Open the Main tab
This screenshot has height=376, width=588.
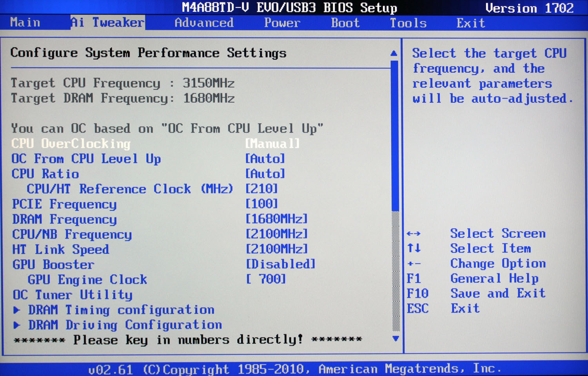(x=25, y=22)
